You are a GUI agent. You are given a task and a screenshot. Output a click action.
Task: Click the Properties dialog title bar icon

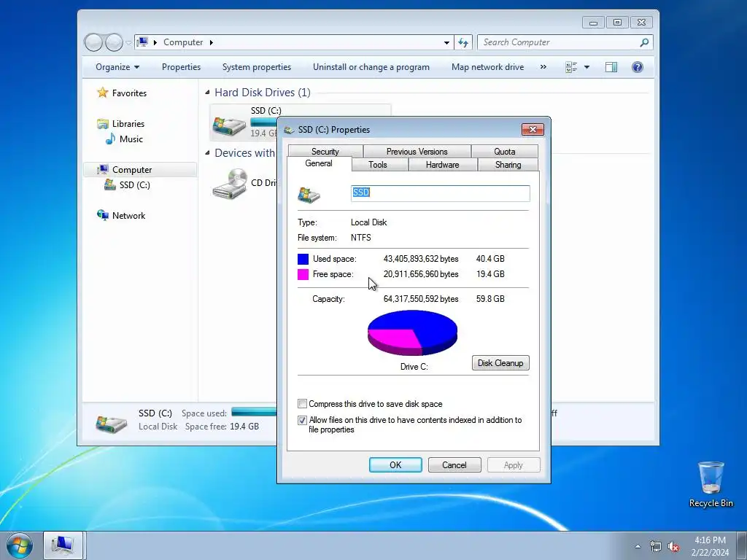point(289,130)
